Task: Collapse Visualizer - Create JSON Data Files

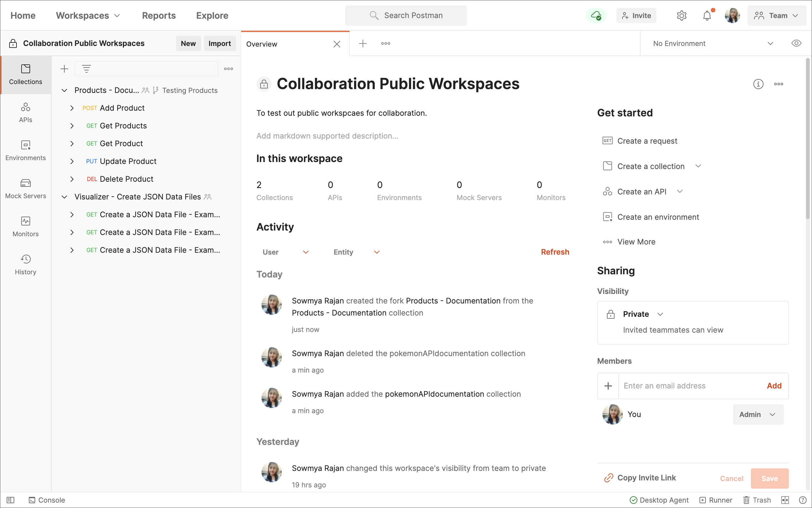Action: click(64, 197)
